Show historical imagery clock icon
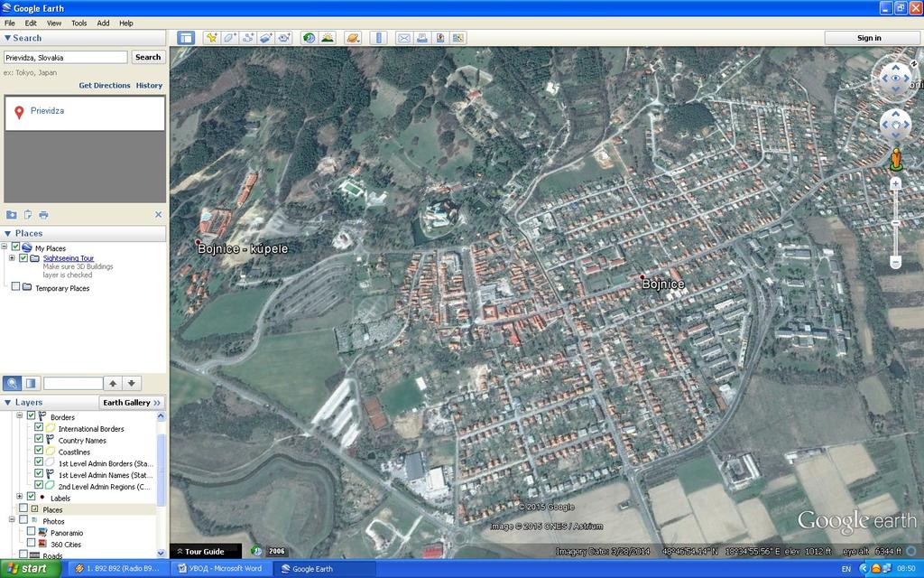924x578 pixels. [309, 38]
